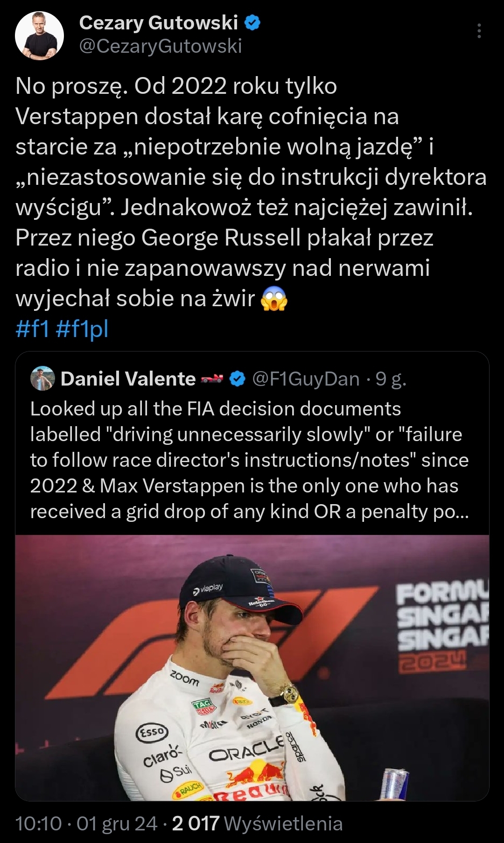Open the quoted tweet text by Daniel Valente
The width and height of the screenshot is (504, 843).
(x=249, y=460)
